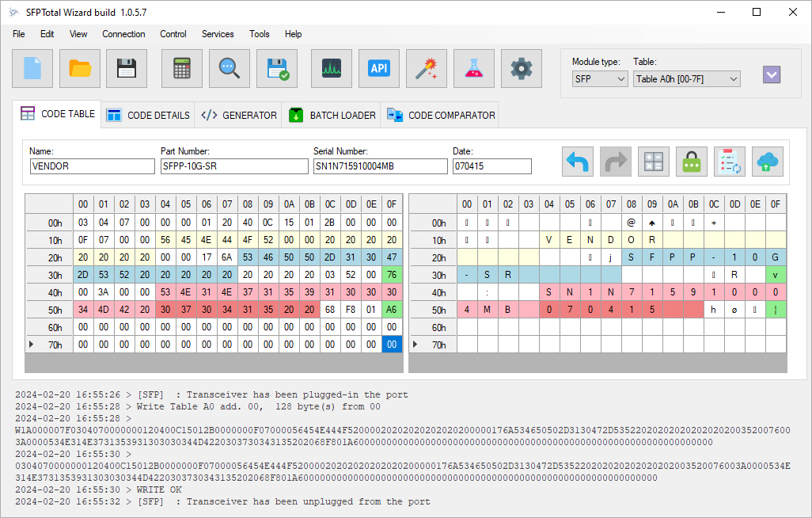Click the Serial Number input field
The width and height of the screenshot is (812, 518).
(380, 166)
